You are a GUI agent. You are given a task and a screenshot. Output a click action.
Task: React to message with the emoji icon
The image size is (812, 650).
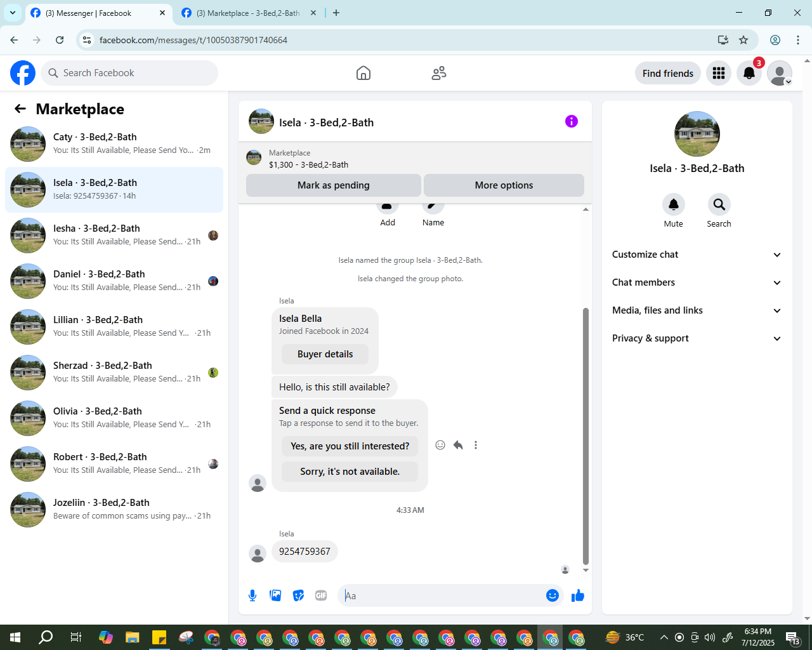pyautogui.click(x=440, y=445)
